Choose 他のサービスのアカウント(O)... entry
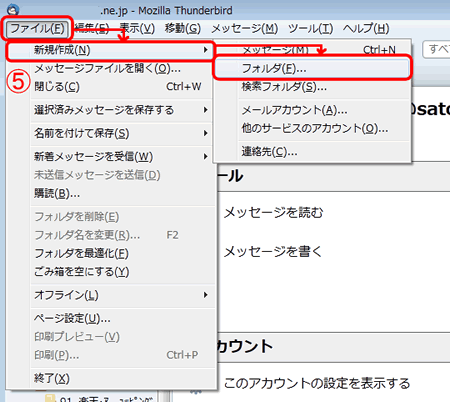 315,128
